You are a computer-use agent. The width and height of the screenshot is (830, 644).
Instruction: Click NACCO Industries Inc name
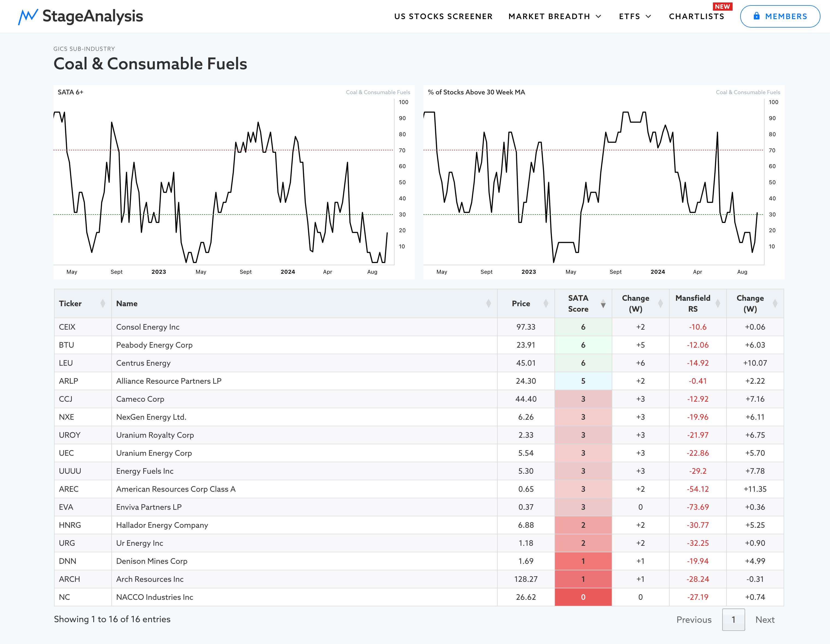[x=155, y=597]
